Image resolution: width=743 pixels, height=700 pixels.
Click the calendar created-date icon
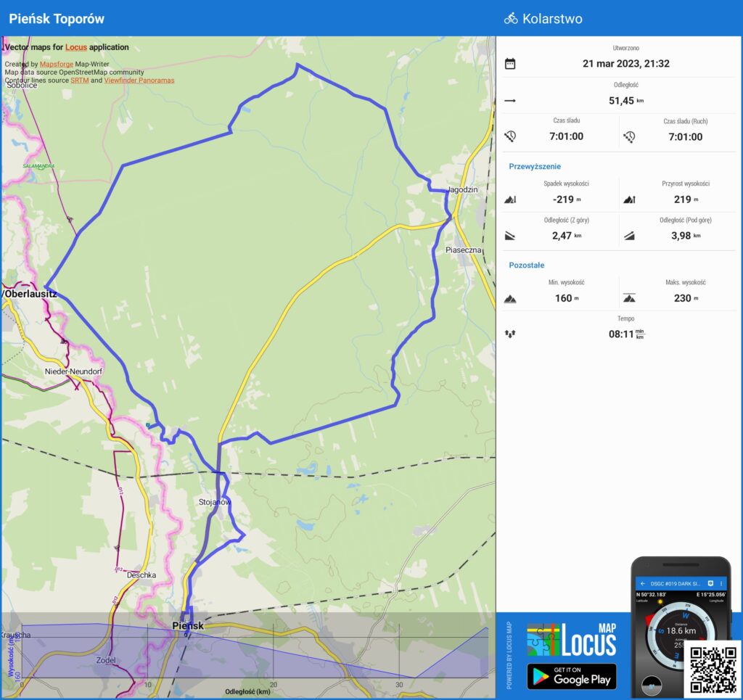point(510,64)
